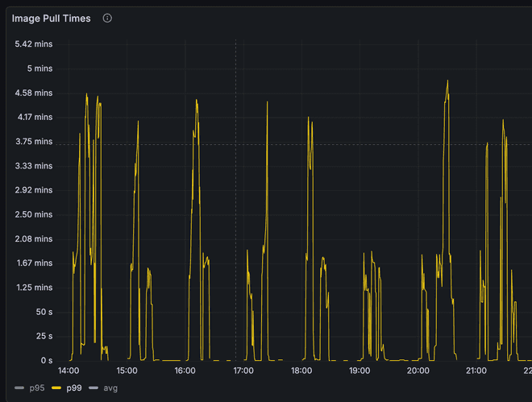Click the avg legend color marker
Viewport: 532px width, 402px height.
[x=93, y=388]
